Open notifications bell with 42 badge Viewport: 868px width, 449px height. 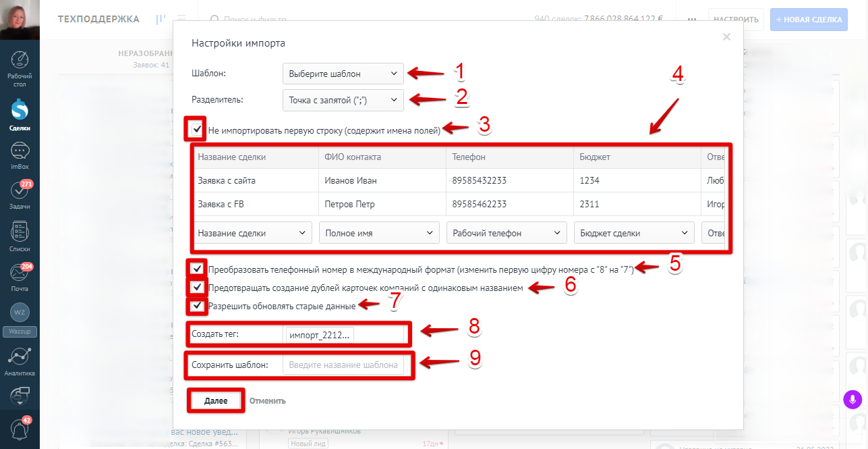click(x=20, y=429)
